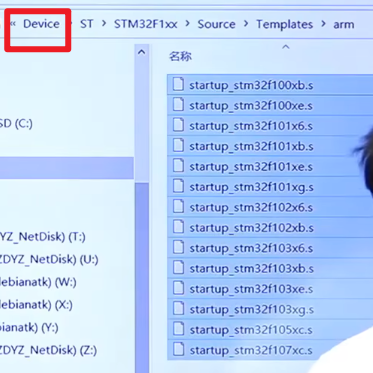The width and height of the screenshot is (373, 373).
Task: Go to ST folder in breadcrumb
Action: (87, 24)
